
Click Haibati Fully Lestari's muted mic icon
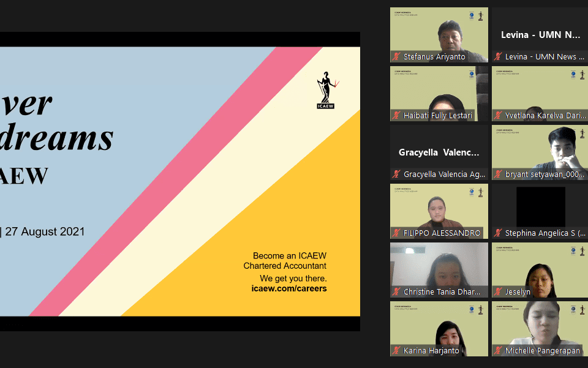click(397, 116)
